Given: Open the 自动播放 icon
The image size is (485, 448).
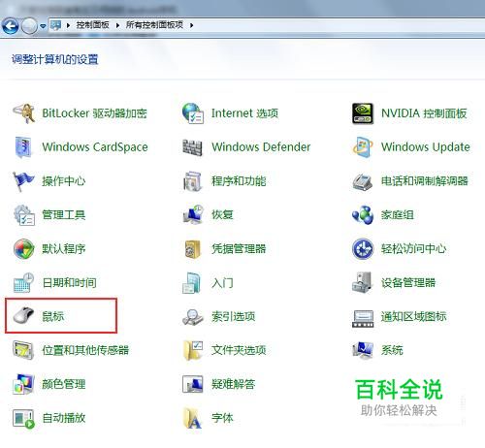Looking at the screenshot, I should (x=23, y=418).
